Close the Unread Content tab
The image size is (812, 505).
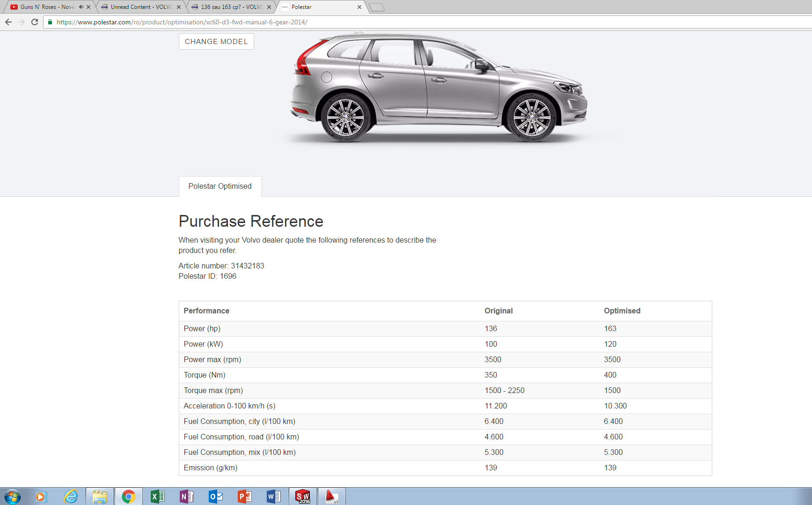[179, 7]
